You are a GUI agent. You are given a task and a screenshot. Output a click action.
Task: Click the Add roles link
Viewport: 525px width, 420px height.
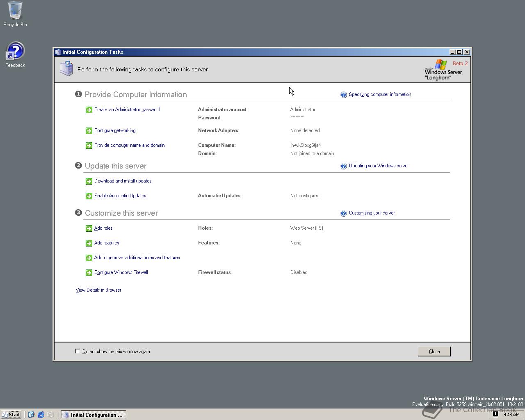(x=103, y=228)
